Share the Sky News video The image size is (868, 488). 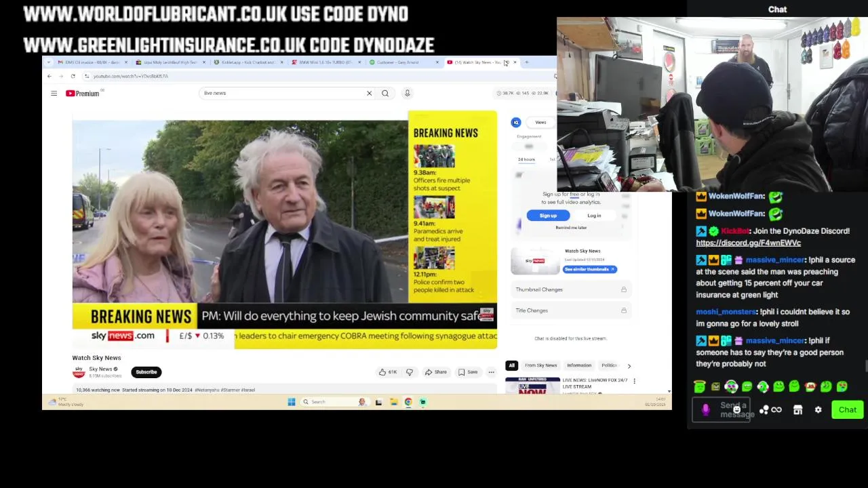coord(436,372)
